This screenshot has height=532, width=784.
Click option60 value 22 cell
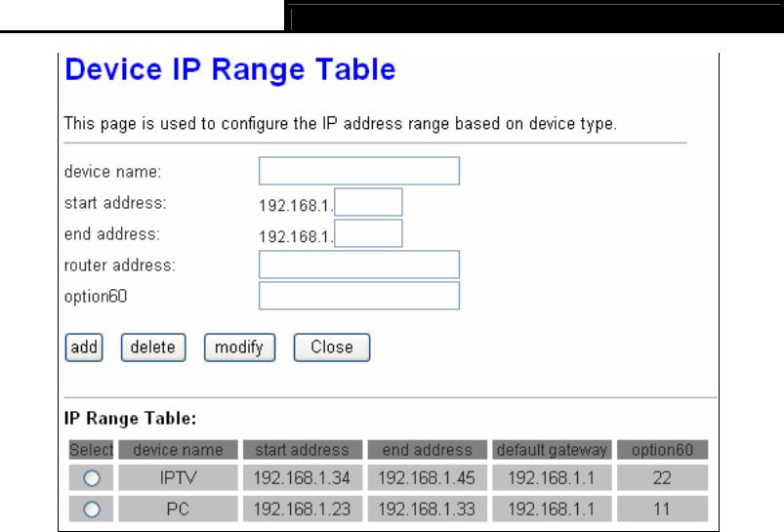click(663, 478)
